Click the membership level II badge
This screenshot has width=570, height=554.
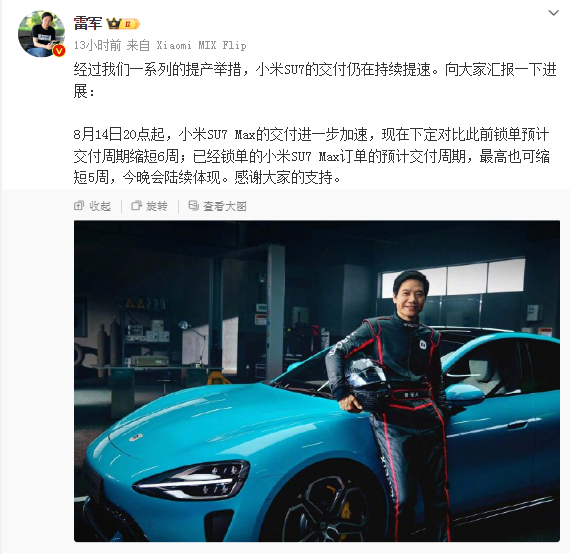tap(130, 24)
